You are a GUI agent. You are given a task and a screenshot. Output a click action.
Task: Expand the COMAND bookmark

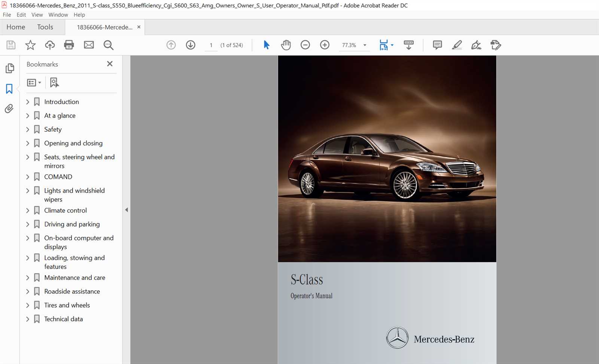click(x=27, y=177)
